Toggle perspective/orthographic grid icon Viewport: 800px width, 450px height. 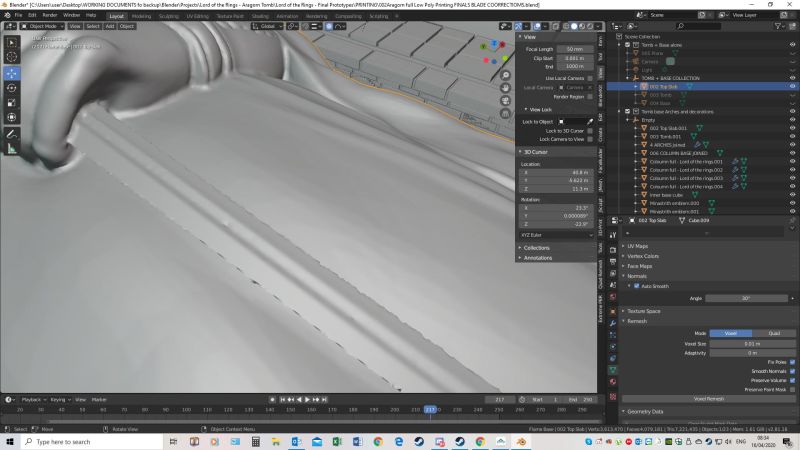[505, 113]
